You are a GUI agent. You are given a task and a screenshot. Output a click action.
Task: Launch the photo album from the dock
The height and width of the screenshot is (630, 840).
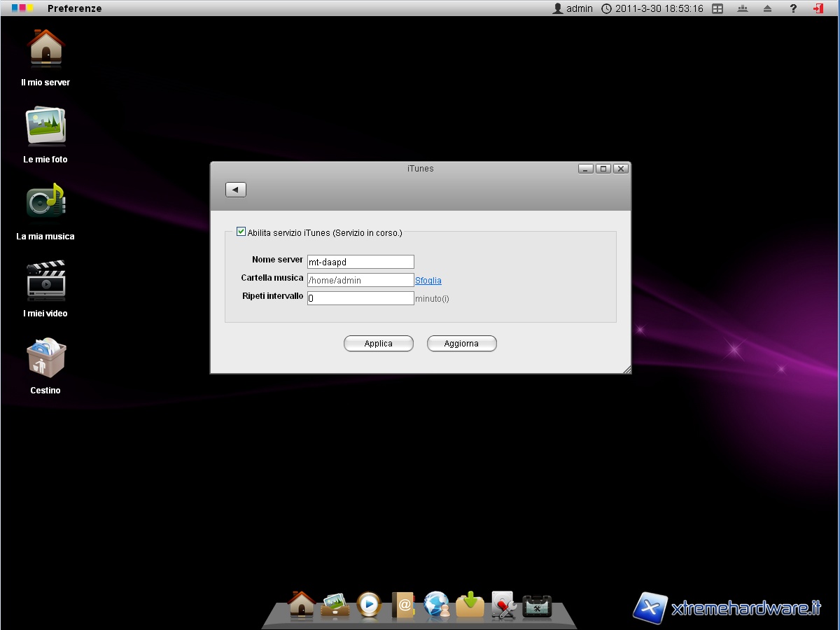335,604
